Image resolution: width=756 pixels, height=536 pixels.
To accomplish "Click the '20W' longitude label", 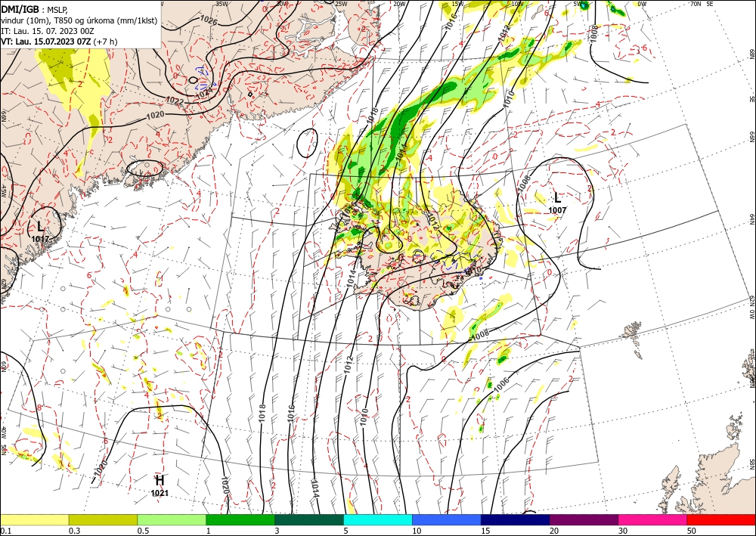I will (399, 4).
